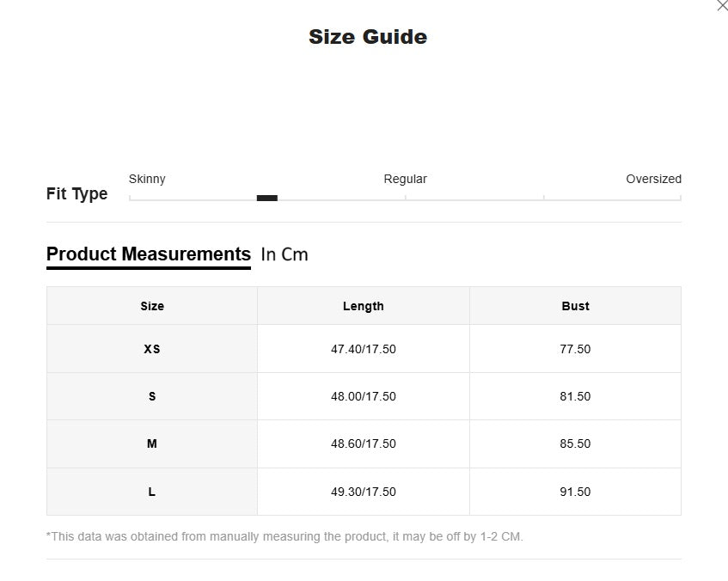Select the S size row
Image resolution: width=728 pixels, height=581 pixels.
152,396
